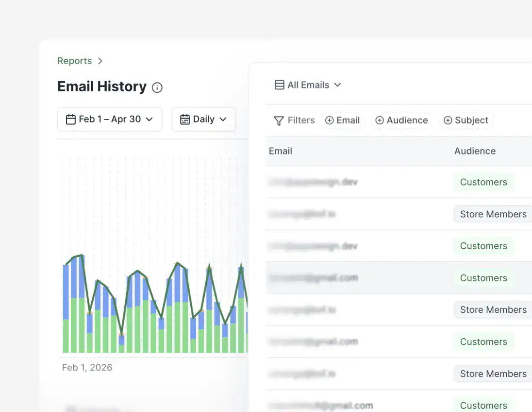Click the Filters funnel icon
The image size is (532, 412).
click(x=279, y=120)
